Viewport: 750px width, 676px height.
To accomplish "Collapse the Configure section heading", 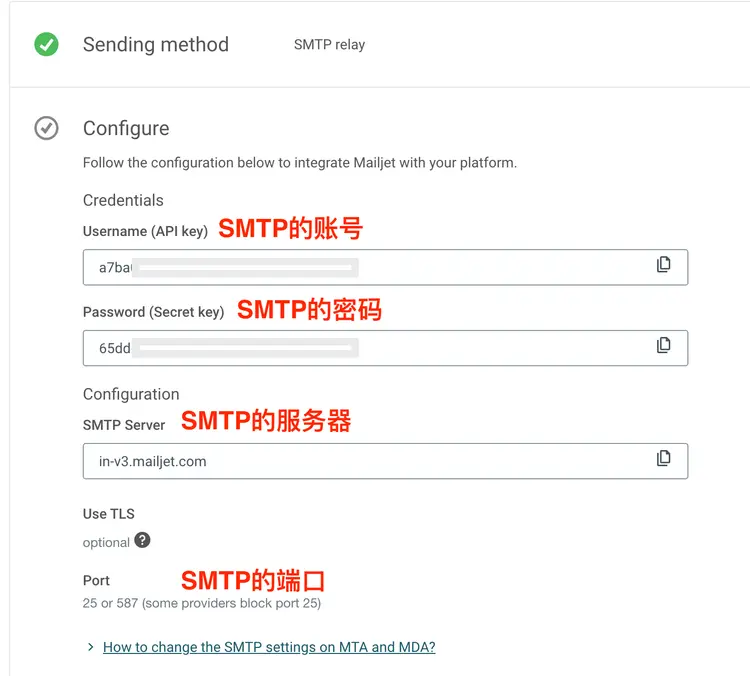I will (126, 128).
